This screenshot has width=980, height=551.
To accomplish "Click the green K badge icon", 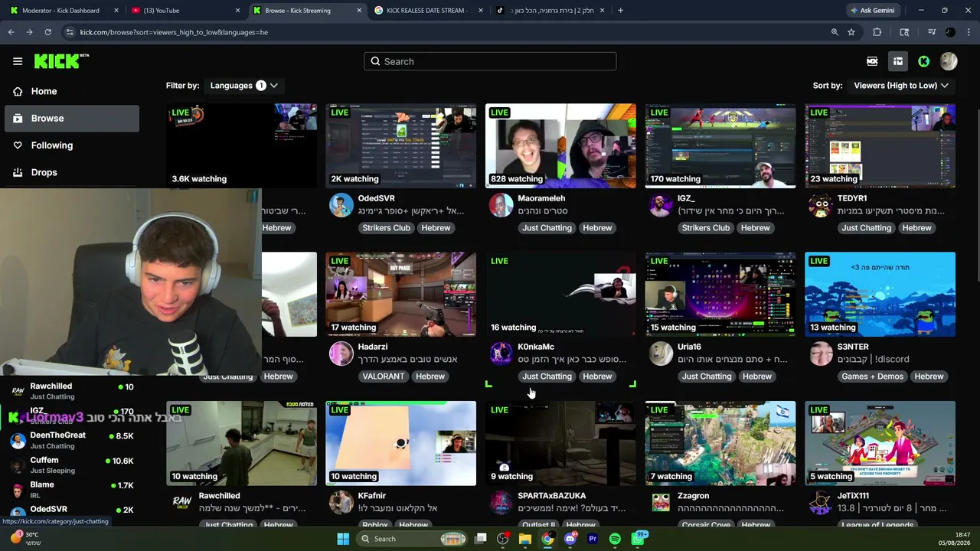I will coord(924,61).
